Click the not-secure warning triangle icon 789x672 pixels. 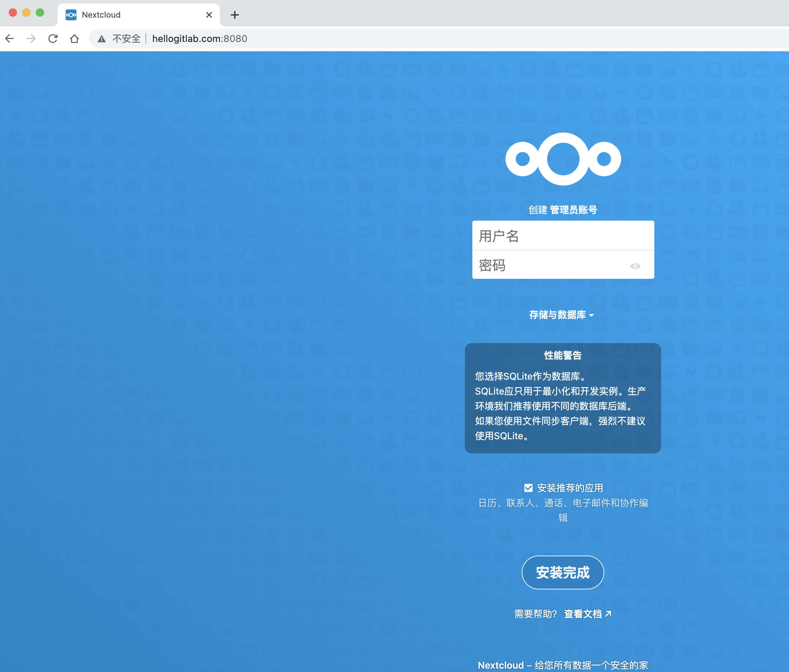tap(102, 39)
